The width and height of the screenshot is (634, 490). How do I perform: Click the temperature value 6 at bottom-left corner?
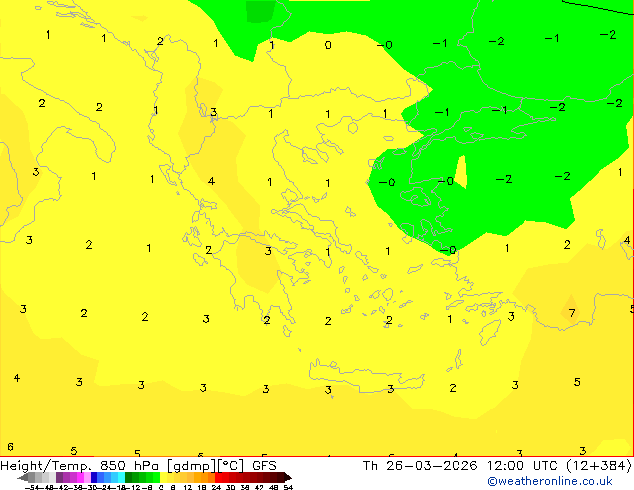(x=11, y=447)
